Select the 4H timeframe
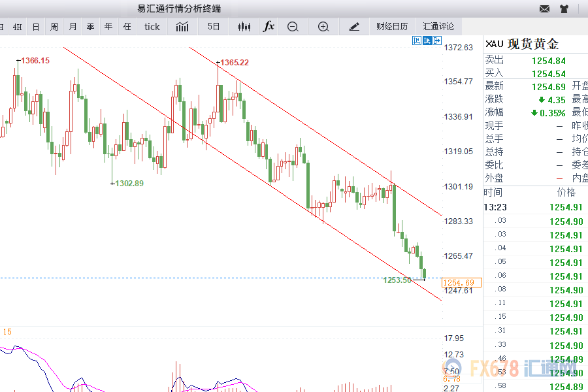 [x=18, y=27]
